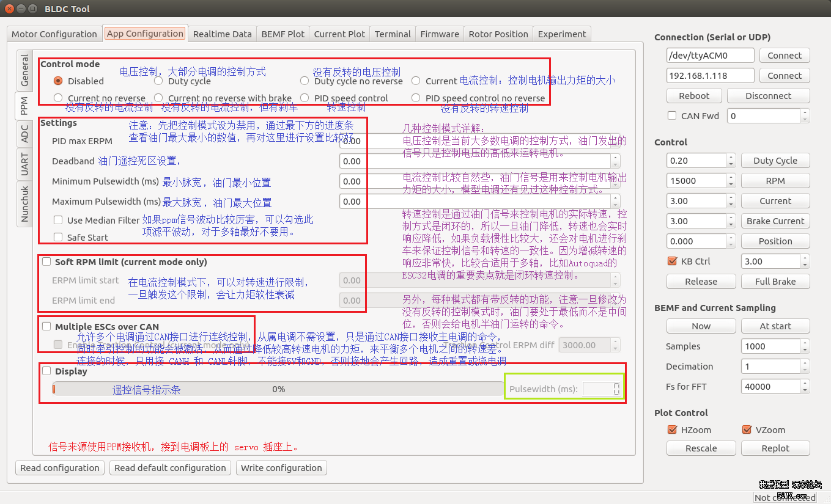Trigger the Full Brake button
Image resolution: width=831 pixels, height=504 pixels.
775,281
